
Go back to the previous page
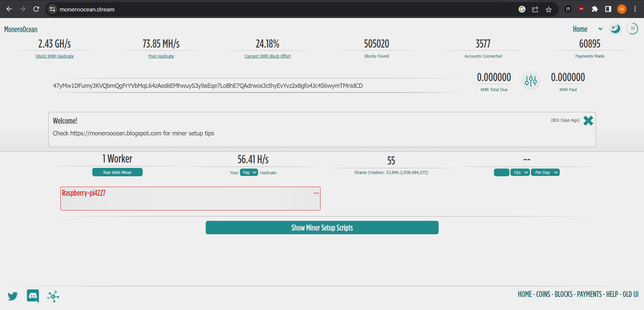pos(9,9)
